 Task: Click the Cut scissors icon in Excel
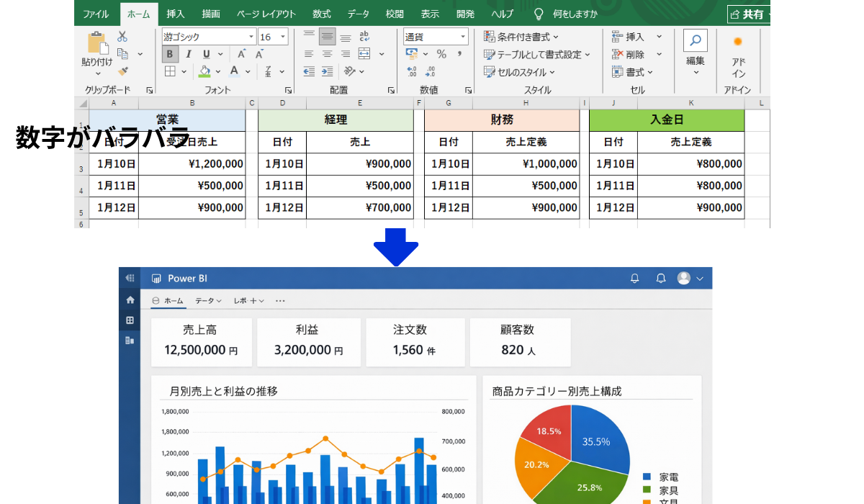tap(122, 37)
